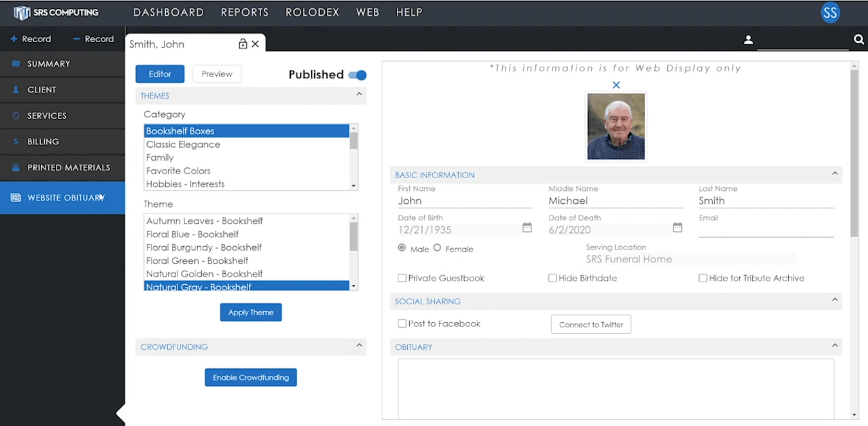Click the right panel vertical scrollbar
The image size is (868, 426).
pyautogui.click(x=854, y=154)
